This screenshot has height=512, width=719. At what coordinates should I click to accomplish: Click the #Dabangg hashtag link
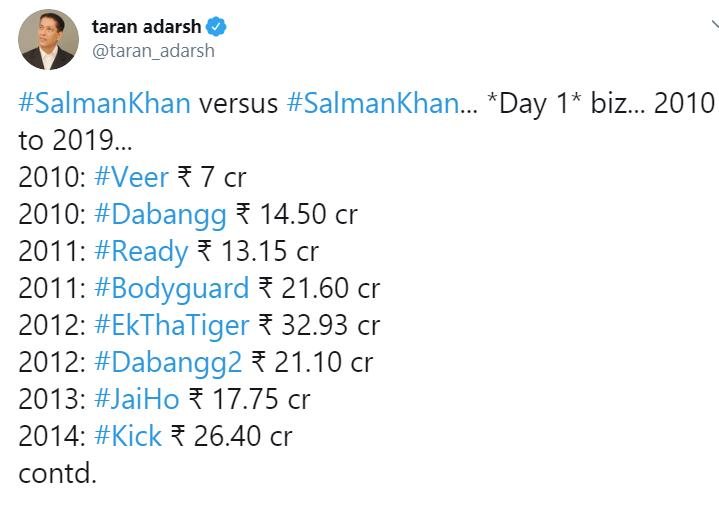pos(160,215)
